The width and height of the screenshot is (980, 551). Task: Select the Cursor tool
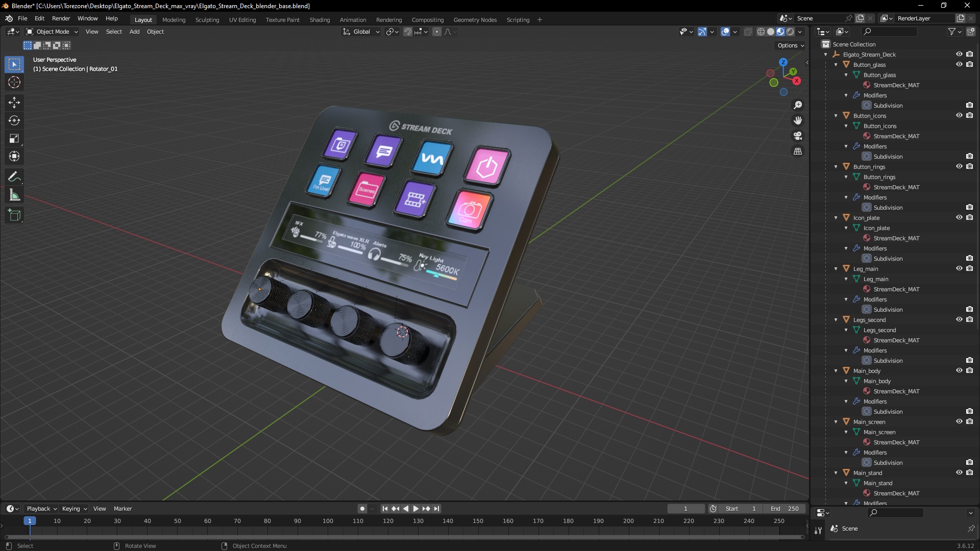pos(14,82)
